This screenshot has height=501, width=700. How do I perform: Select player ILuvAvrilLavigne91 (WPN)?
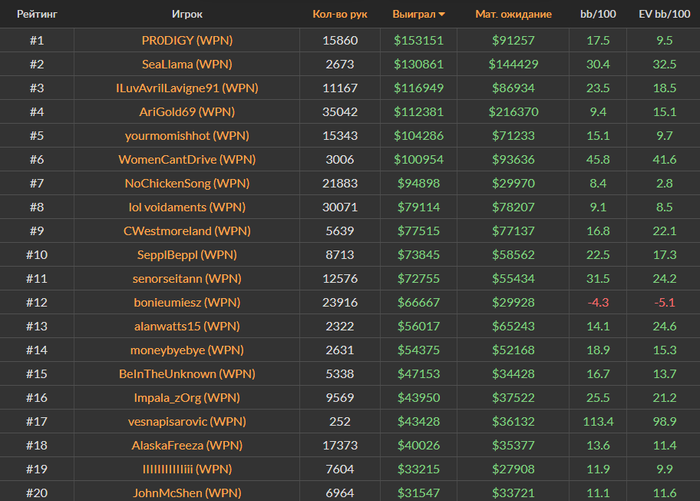(x=187, y=88)
